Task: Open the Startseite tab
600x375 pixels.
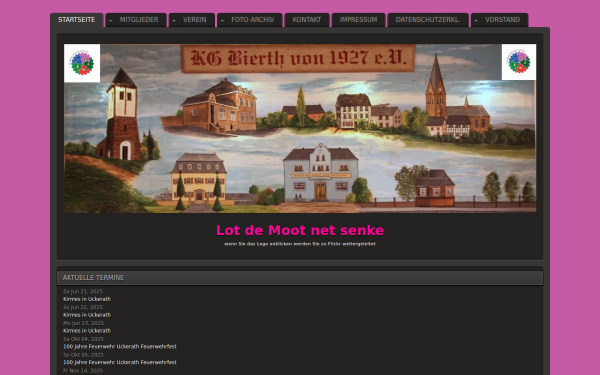Action: [x=77, y=20]
